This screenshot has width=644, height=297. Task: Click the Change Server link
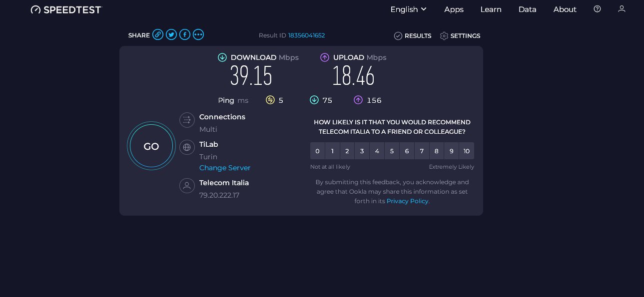pos(225,168)
